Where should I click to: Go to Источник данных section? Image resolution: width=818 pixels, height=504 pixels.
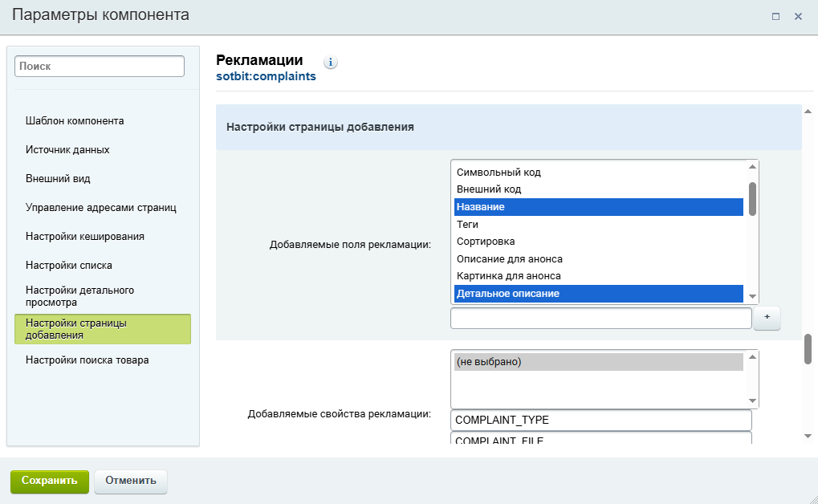(67, 150)
